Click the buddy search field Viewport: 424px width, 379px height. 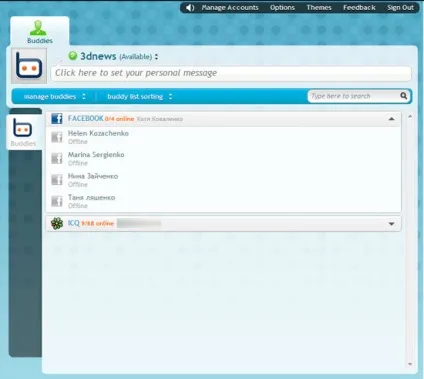coord(354,96)
